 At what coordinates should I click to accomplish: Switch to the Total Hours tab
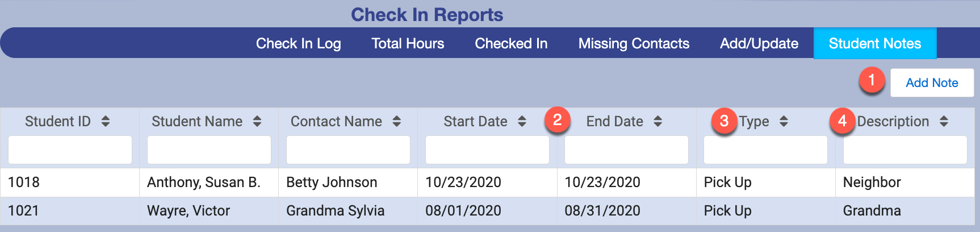pos(408,44)
